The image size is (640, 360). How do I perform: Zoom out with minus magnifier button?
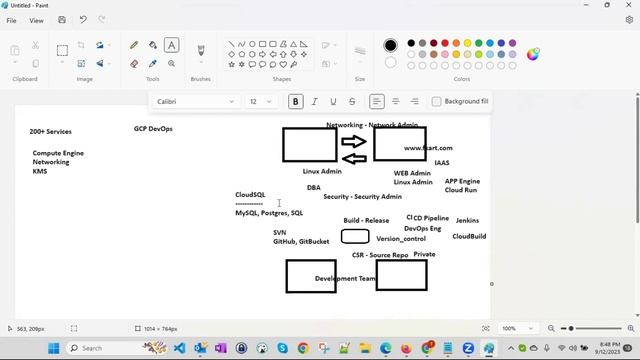coord(551,329)
